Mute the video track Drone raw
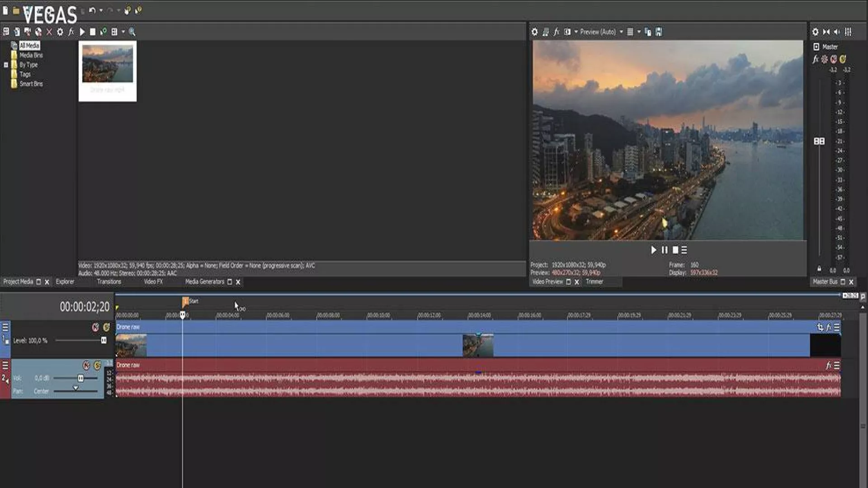The image size is (868, 488). (x=95, y=327)
